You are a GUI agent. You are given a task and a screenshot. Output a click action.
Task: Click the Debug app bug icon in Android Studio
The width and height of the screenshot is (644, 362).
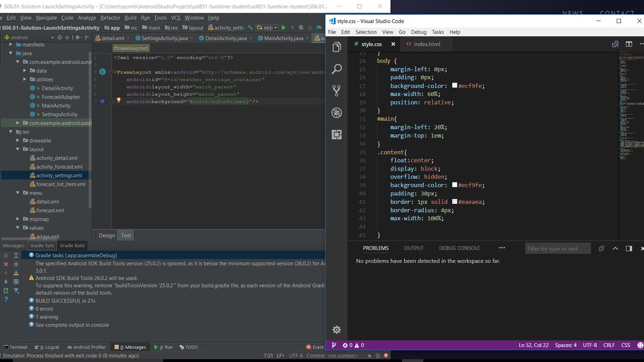coord(302,27)
